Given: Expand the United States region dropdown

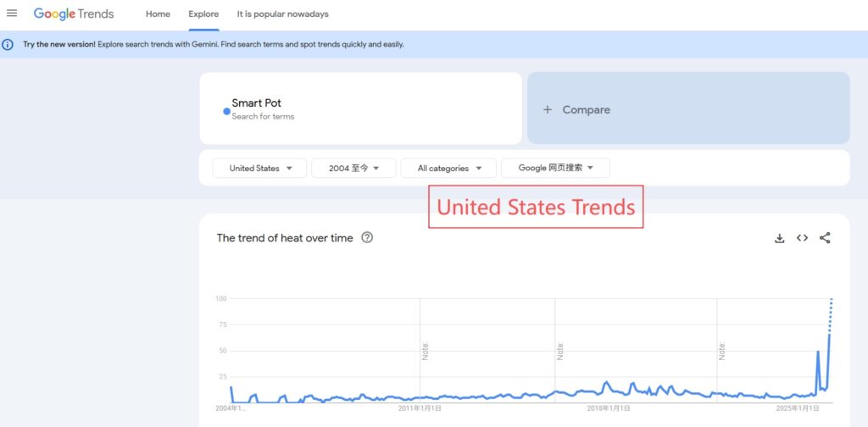Looking at the screenshot, I should pos(259,168).
